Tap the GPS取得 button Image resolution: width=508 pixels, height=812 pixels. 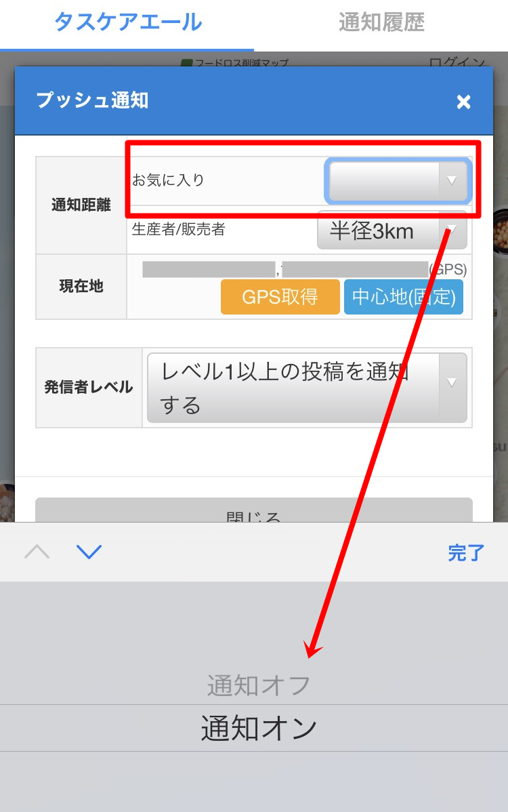(x=280, y=297)
